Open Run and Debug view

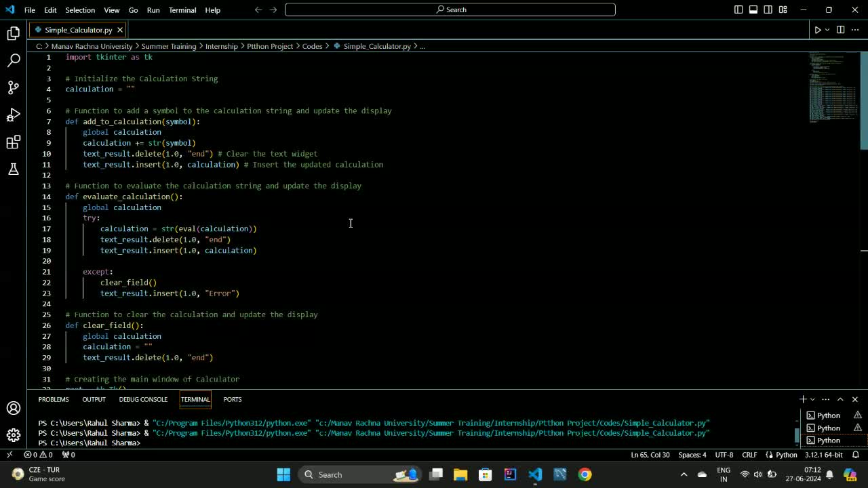14,115
